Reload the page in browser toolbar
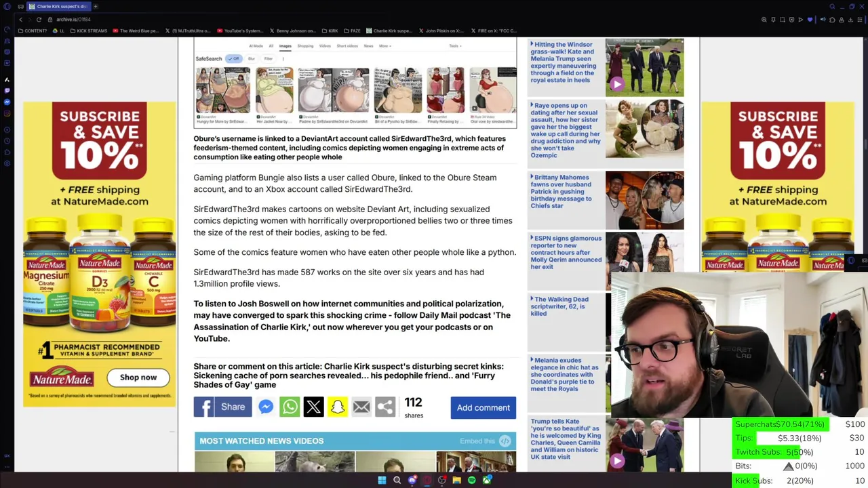 click(x=39, y=20)
